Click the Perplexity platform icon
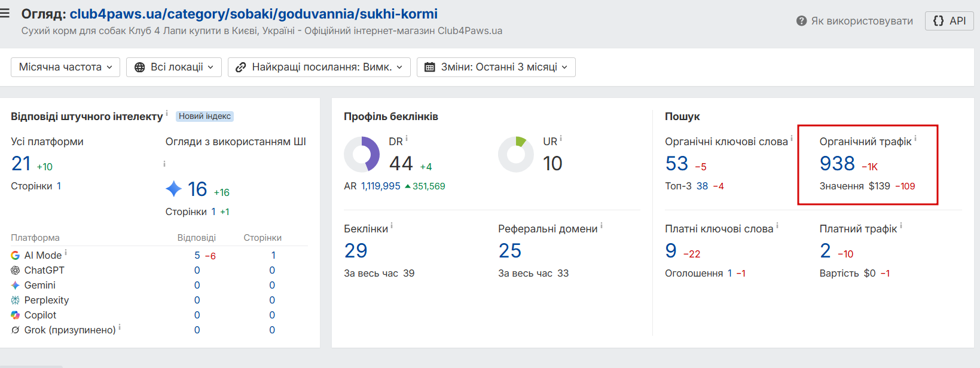This screenshot has height=368, width=980. pos(15,300)
